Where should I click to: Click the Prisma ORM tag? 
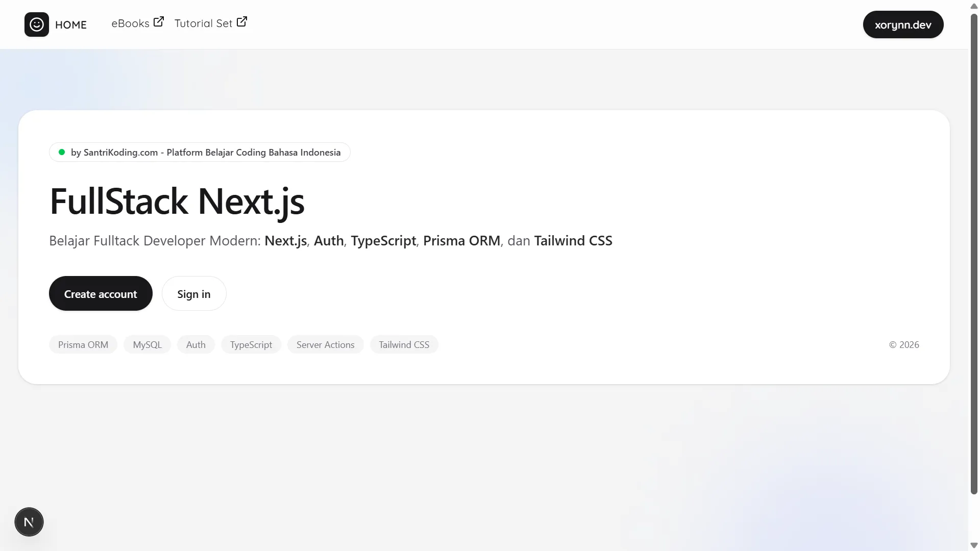83,344
